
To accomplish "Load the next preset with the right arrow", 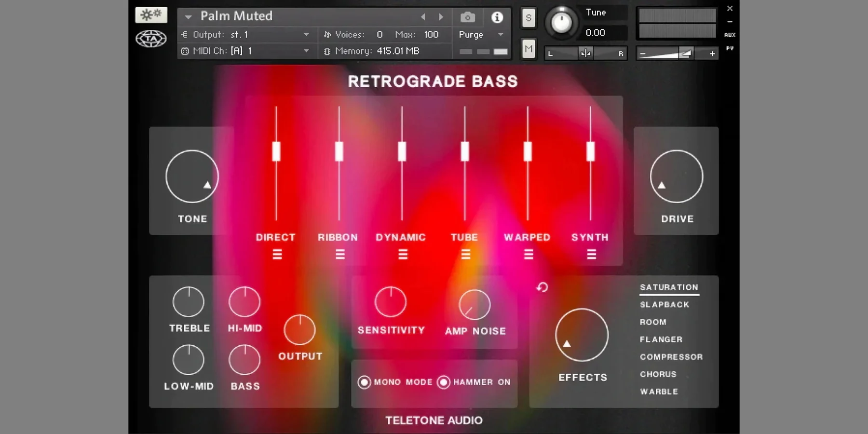I will tap(441, 16).
